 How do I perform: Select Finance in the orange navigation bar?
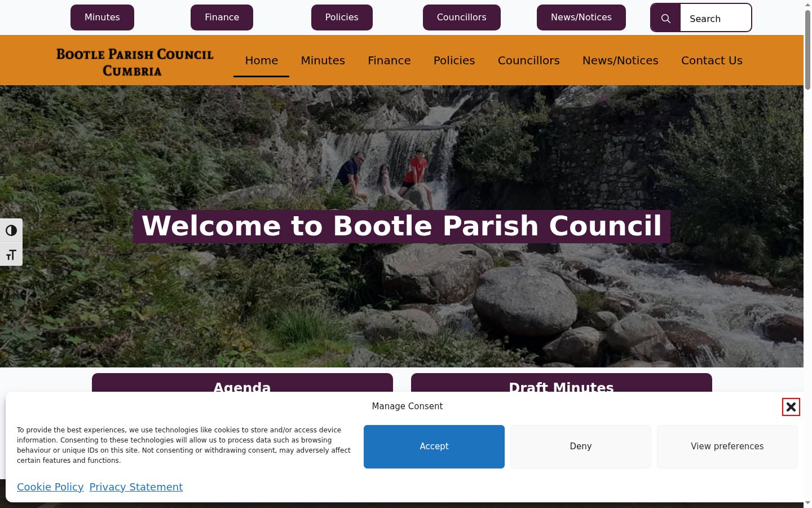point(389,60)
